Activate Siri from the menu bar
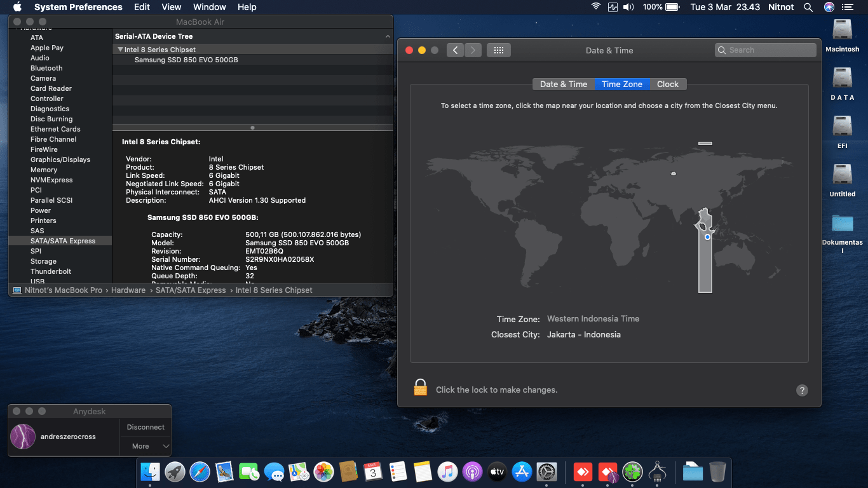Viewport: 868px width, 488px height. [829, 7]
